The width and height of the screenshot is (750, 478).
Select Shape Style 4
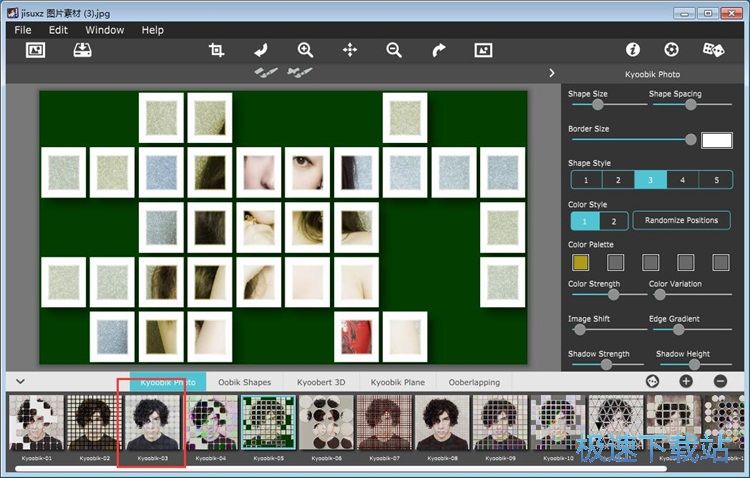[x=683, y=180]
